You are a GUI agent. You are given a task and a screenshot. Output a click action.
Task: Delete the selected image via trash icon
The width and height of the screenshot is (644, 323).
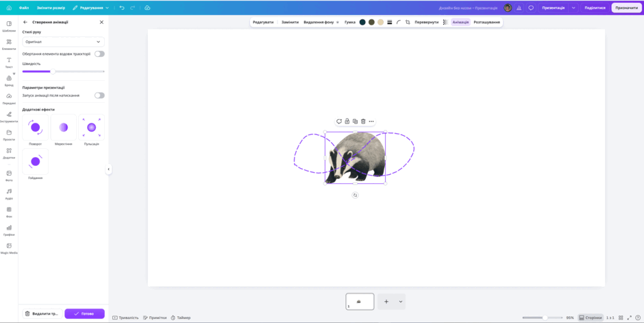point(363,121)
